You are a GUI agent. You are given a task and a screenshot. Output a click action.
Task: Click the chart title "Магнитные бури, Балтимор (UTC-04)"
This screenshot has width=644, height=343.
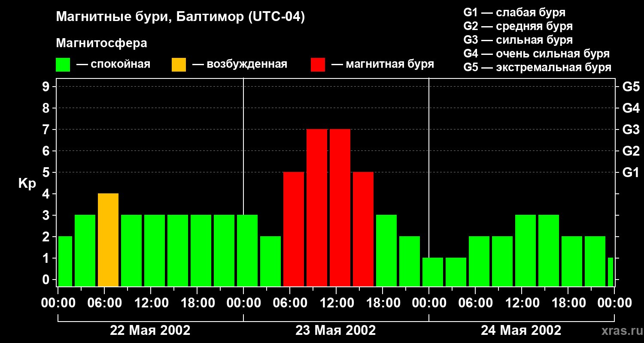[x=180, y=17]
